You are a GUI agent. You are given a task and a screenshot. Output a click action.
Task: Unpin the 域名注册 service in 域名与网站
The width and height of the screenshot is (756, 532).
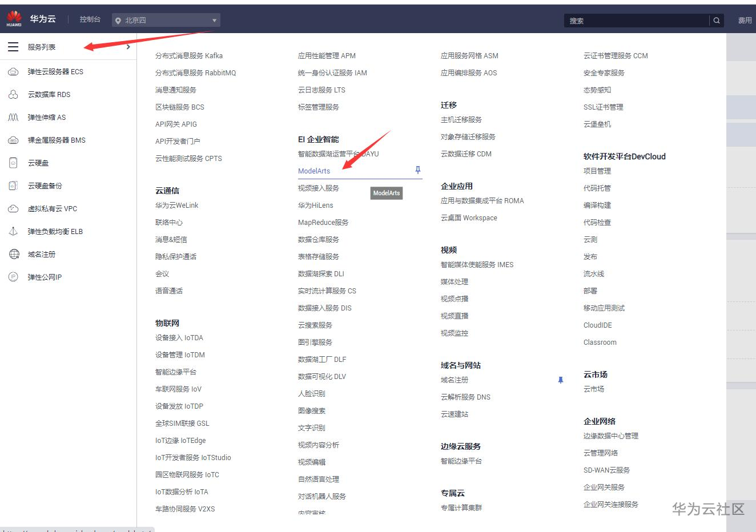pyautogui.click(x=561, y=380)
